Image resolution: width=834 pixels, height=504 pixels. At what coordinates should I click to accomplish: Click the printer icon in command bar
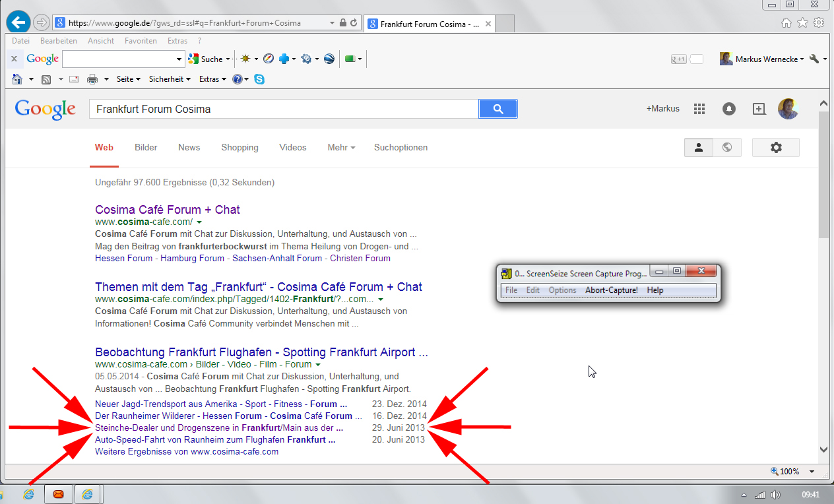click(x=93, y=79)
